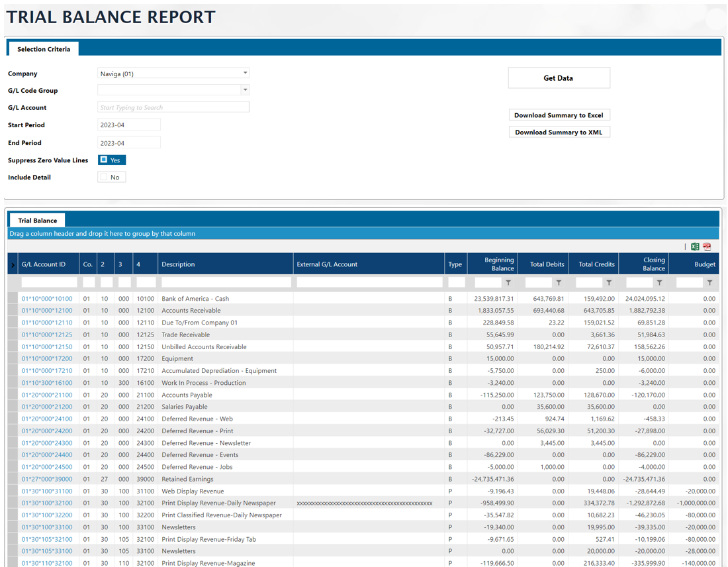728x567 pixels.
Task: Open Total Credits filter funnel
Action: (x=609, y=283)
